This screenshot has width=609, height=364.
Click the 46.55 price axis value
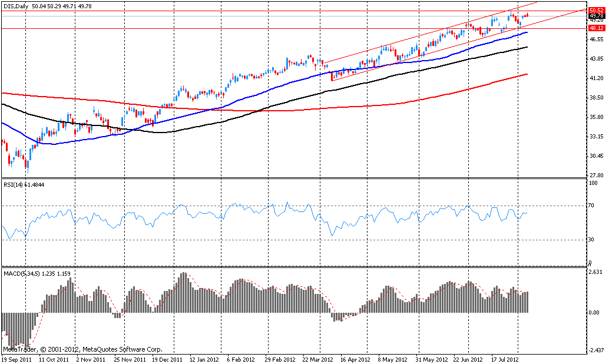coord(597,39)
